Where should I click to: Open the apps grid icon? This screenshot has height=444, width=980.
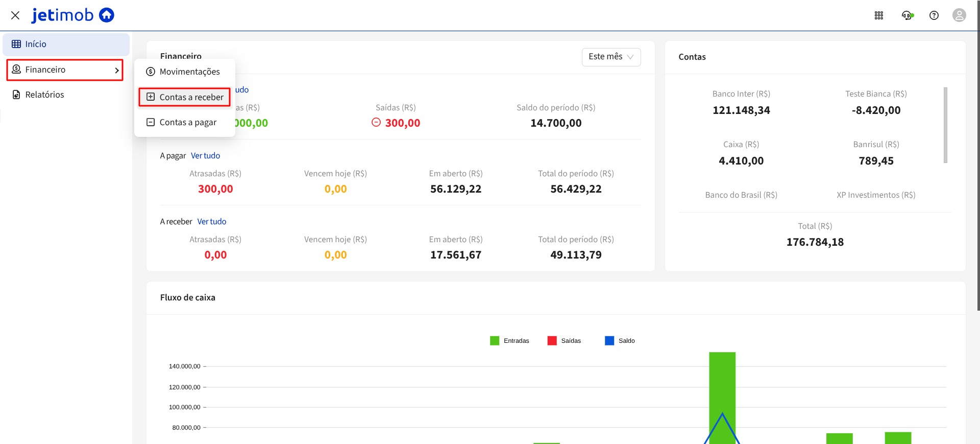[878, 15]
